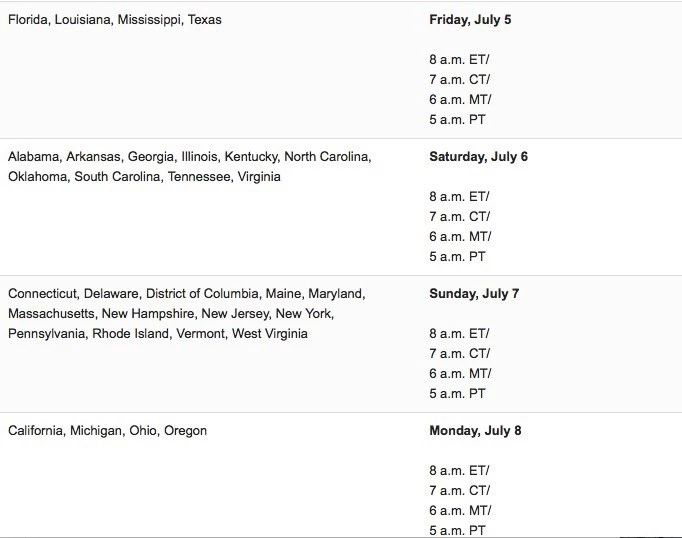Click West Virginia in the third row
The height and width of the screenshot is (538, 682).
(270, 334)
